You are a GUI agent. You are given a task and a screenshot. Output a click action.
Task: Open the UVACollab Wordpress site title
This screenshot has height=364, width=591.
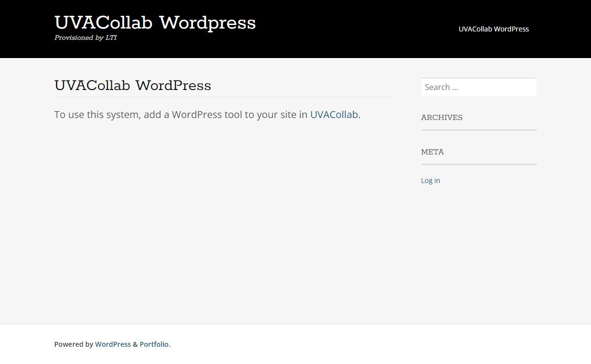155,23
